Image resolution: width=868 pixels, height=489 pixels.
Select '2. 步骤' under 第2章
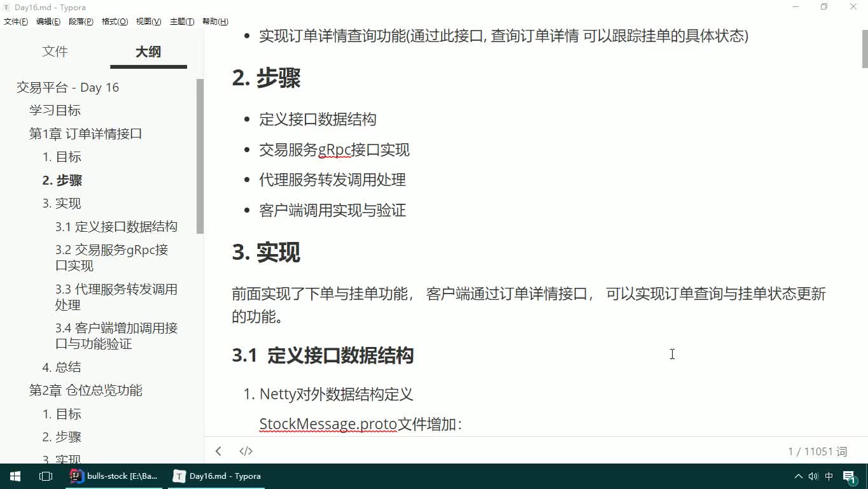(x=62, y=437)
